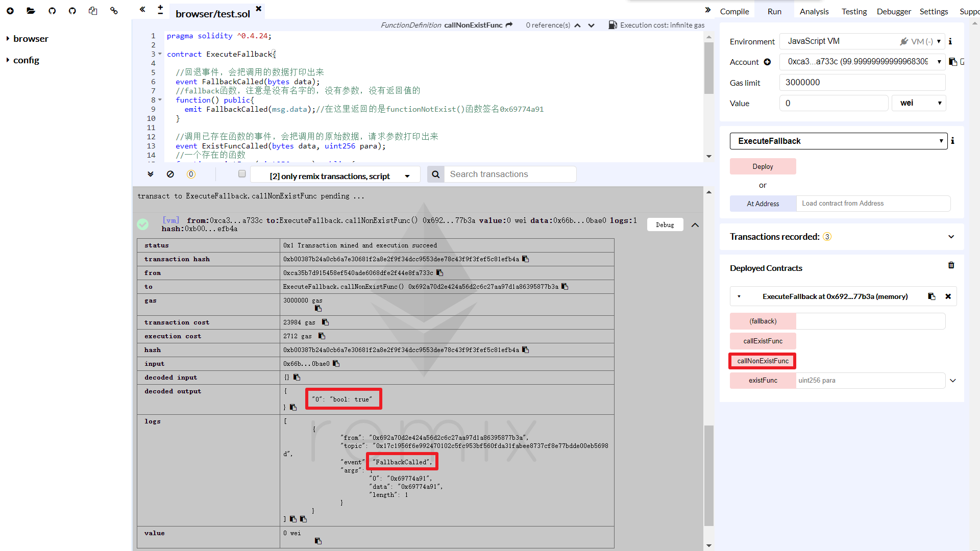The width and height of the screenshot is (980, 551).
Task: Edit the Gas limit field
Action: pos(862,83)
